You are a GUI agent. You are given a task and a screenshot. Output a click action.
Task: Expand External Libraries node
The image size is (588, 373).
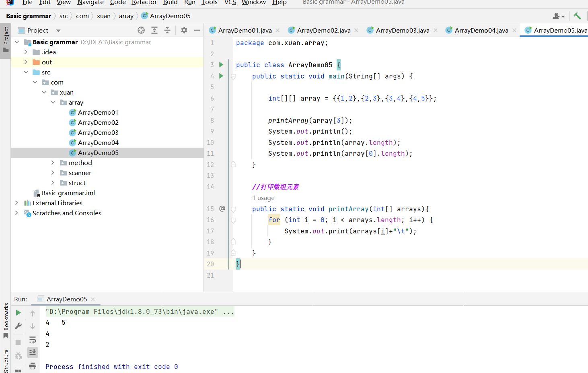click(16, 203)
